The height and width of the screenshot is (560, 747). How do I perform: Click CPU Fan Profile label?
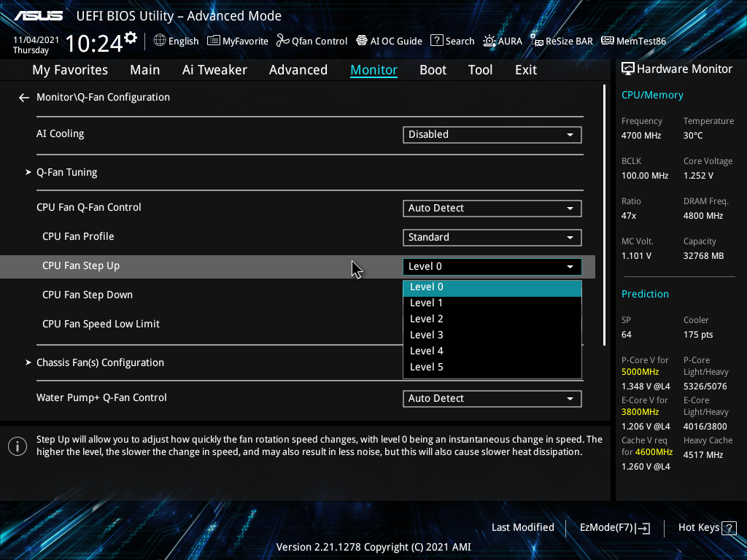point(78,237)
